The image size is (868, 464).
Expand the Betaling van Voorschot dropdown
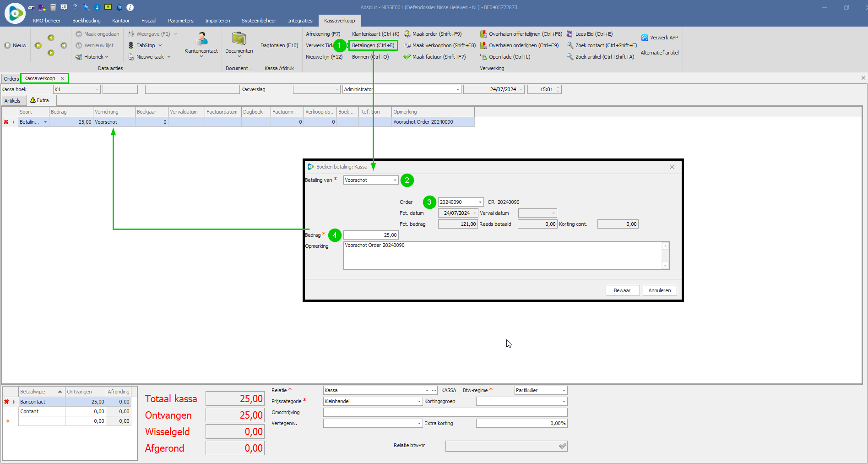click(395, 180)
